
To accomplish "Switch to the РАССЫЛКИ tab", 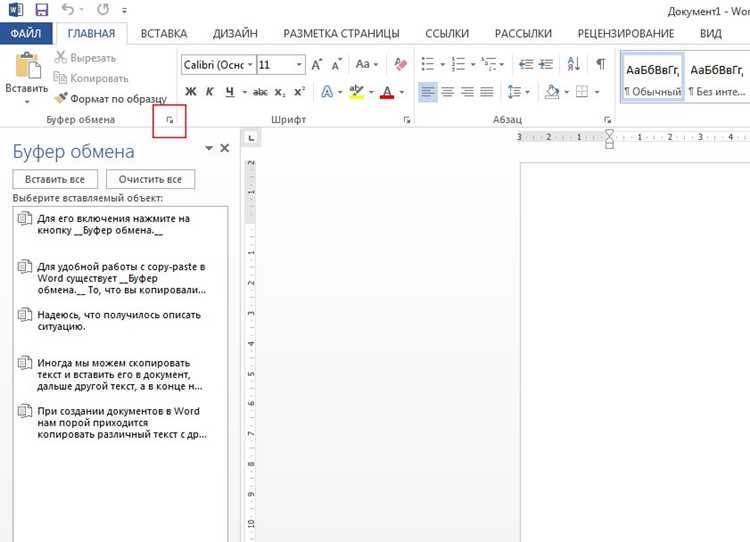I will click(x=523, y=33).
